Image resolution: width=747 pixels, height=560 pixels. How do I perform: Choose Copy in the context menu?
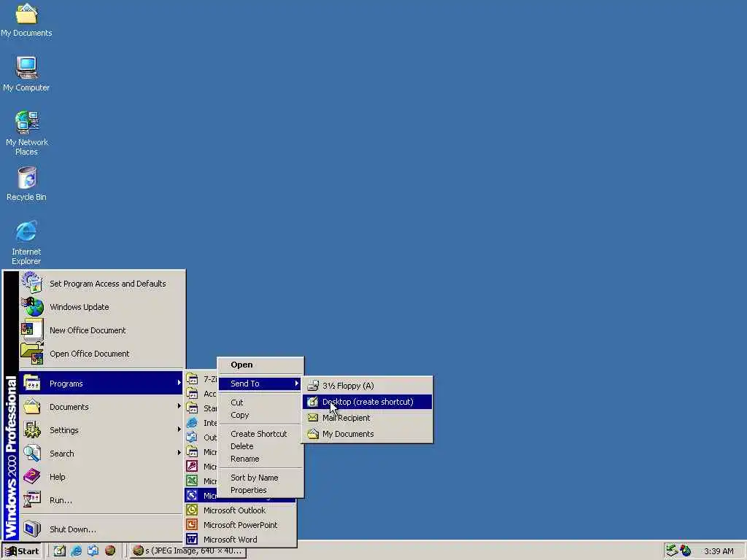(260, 415)
